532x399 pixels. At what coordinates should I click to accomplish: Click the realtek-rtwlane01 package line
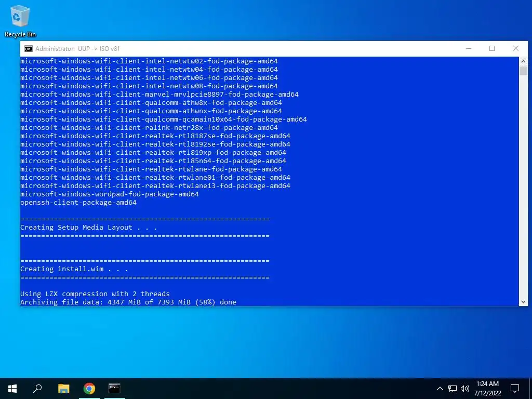point(155,178)
